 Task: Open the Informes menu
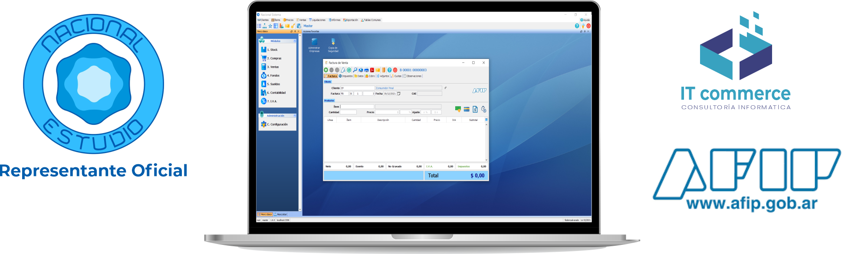335,20
